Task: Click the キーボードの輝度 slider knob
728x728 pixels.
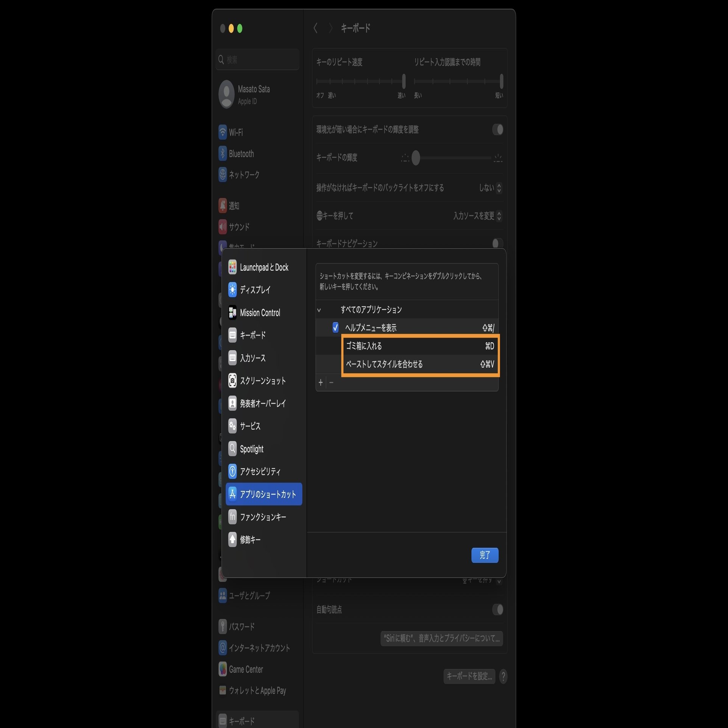Action: pos(416,158)
